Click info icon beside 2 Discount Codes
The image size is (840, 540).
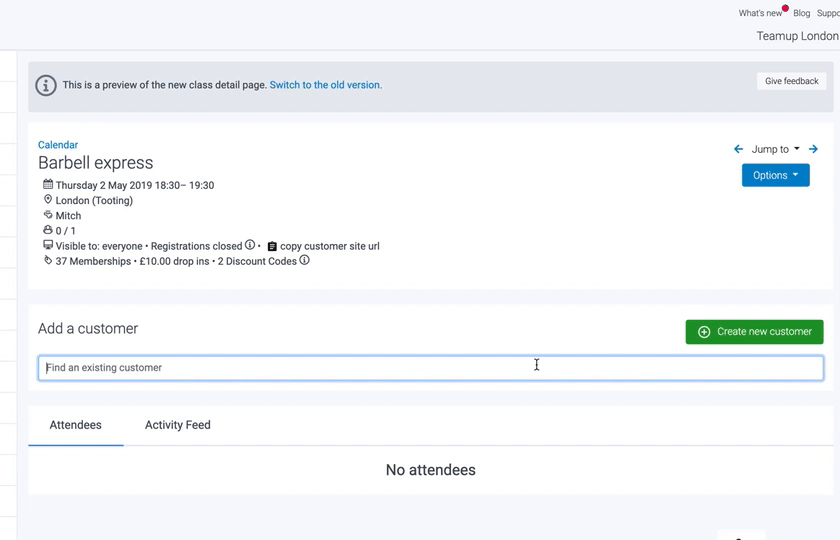click(305, 261)
